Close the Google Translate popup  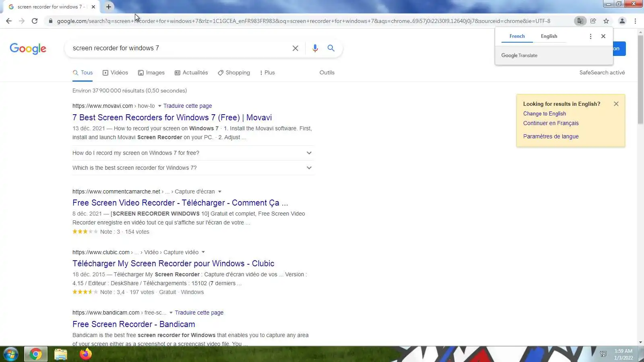[x=603, y=36]
